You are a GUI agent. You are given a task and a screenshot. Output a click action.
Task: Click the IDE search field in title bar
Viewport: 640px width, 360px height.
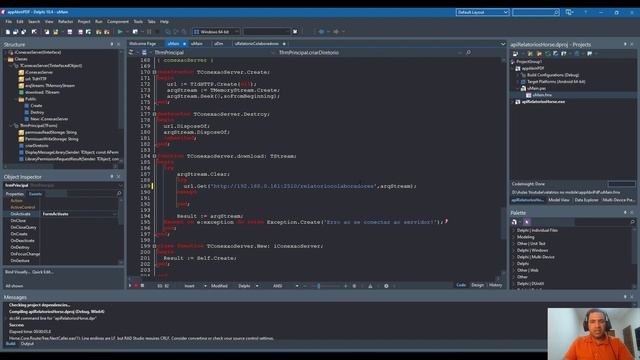536,12
